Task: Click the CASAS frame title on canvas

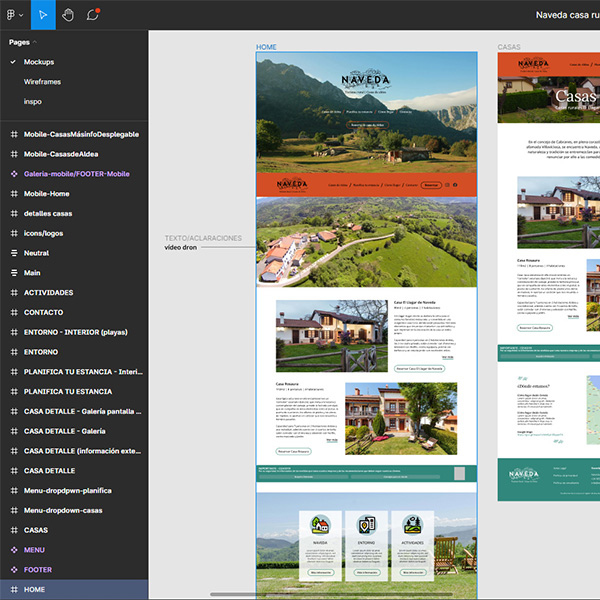Action: (x=509, y=47)
